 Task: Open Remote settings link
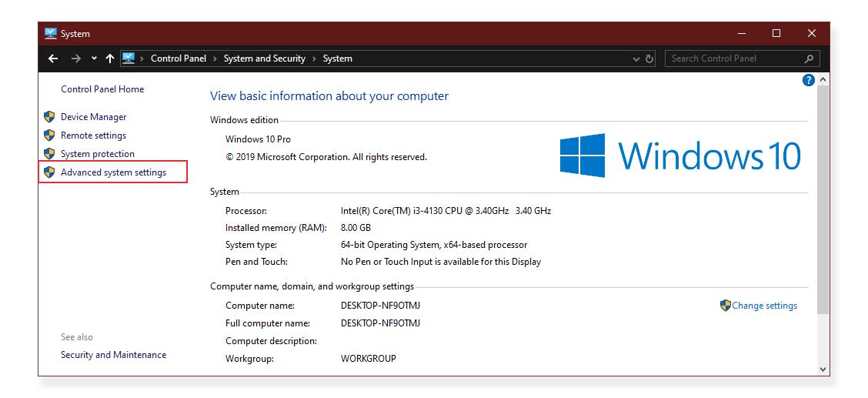(94, 135)
